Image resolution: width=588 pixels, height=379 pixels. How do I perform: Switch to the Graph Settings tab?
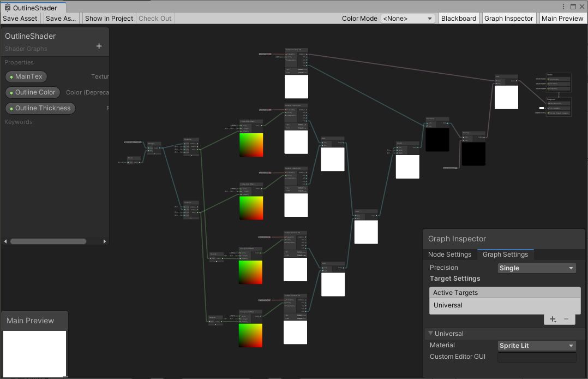tap(505, 254)
